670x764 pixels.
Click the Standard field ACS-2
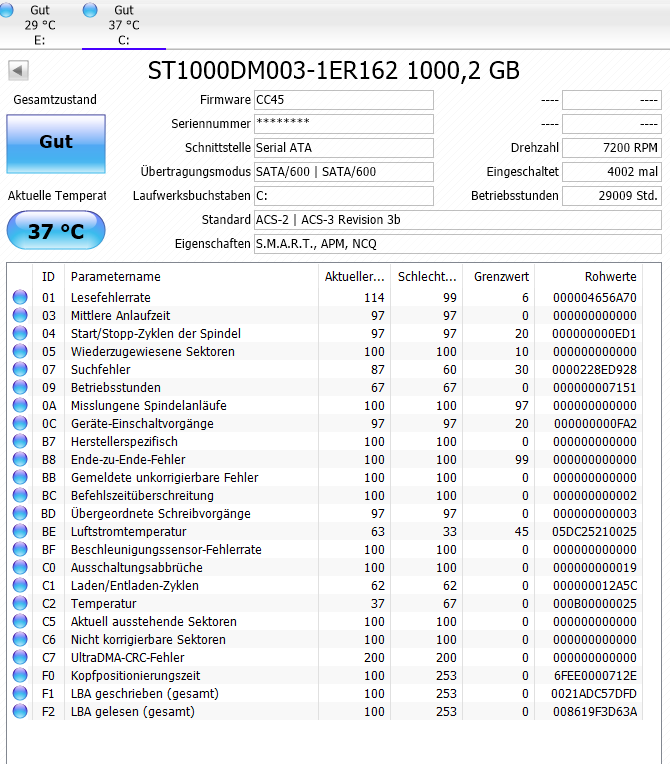458,220
